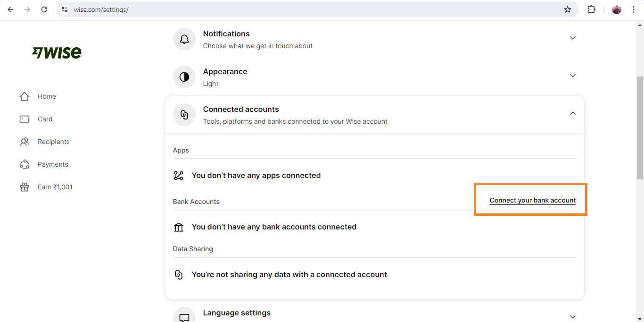Click the Appearance half-circle icon
Screen dimensions: 644x322
[184, 77]
